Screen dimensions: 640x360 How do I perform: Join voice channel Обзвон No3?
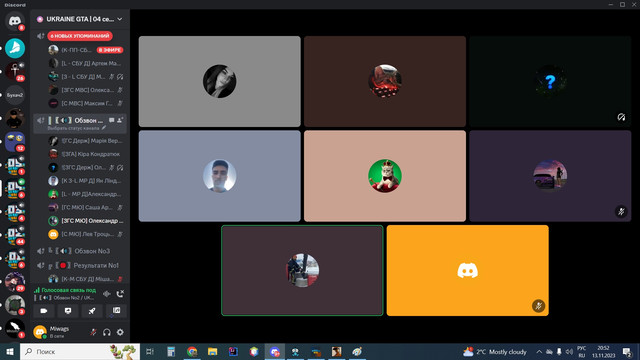click(80, 251)
